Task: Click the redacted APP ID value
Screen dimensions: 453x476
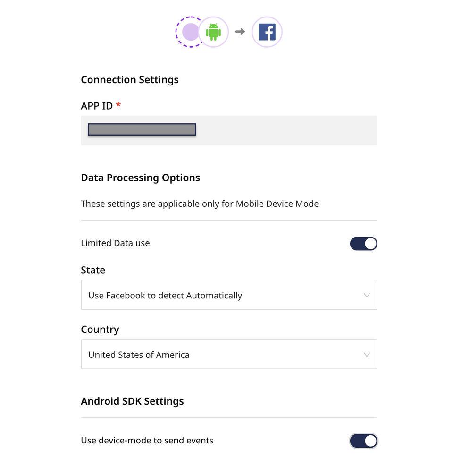Action: point(142,130)
